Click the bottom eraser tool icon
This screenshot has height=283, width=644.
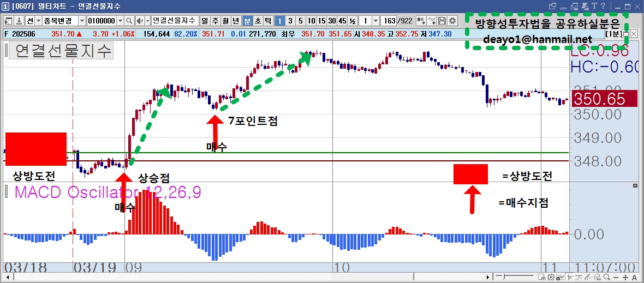pyautogui.click(x=597, y=278)
